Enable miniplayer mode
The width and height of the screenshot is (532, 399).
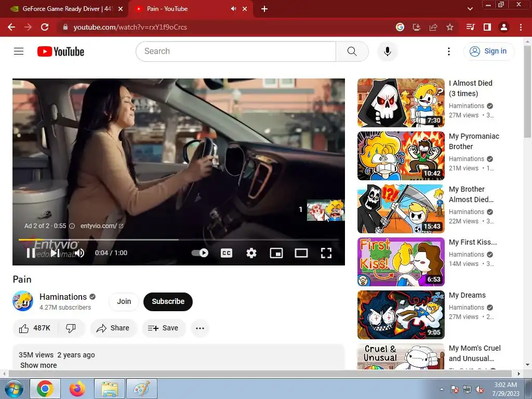276,253
